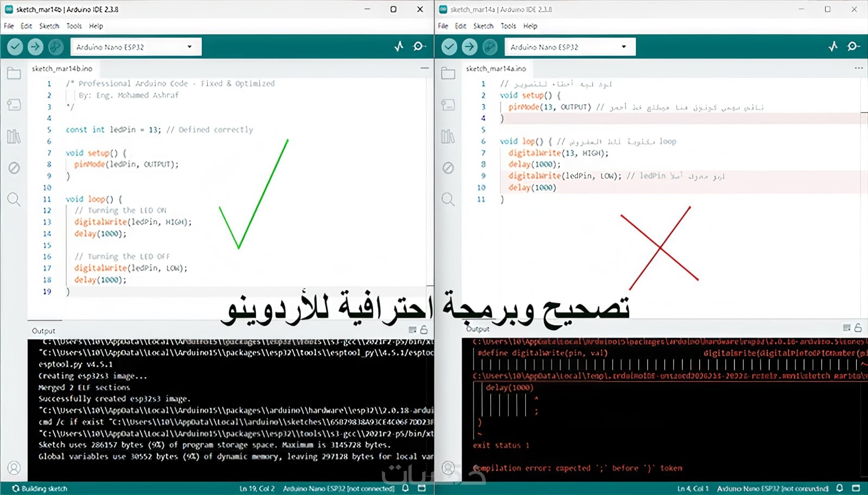Clear the output in the sketch_mar14a window
Screen dimensions: 868x495
(847, 328)
